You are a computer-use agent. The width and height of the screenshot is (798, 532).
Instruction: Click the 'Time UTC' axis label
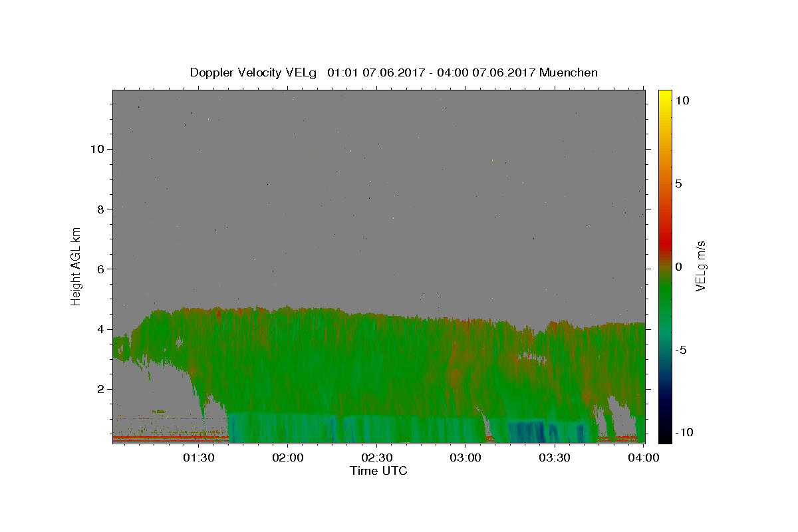[x=378, y=471]
